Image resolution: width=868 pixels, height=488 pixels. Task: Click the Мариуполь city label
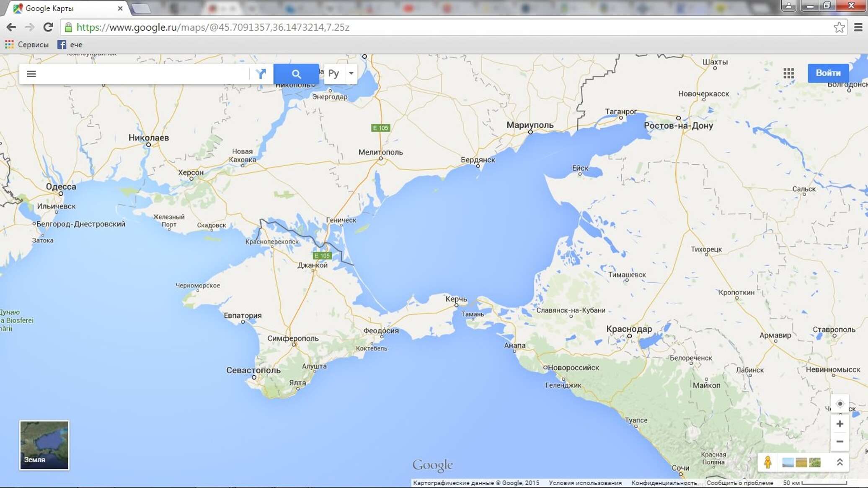coord(530,125)
